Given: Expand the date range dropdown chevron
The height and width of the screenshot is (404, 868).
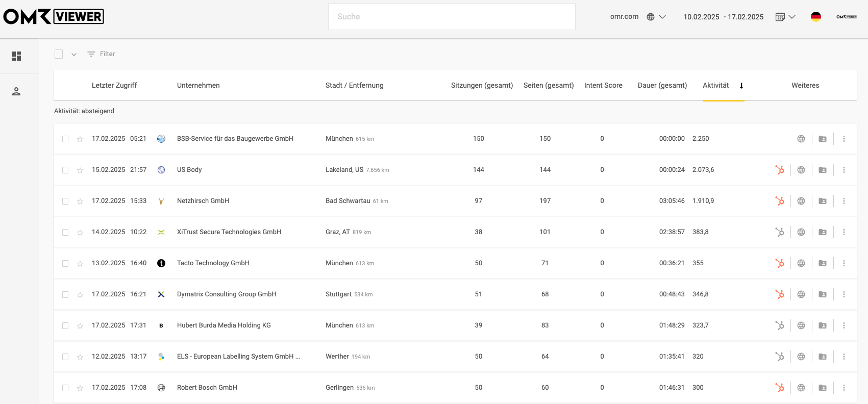Looking at the screenshot, I should click(792, 17).
